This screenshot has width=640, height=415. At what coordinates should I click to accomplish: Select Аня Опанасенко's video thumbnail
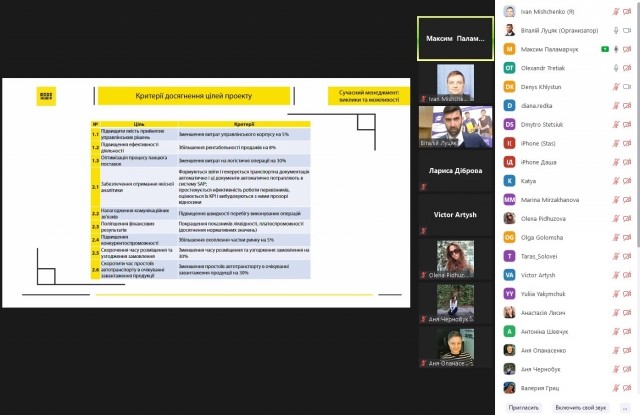tap(455, 347)
